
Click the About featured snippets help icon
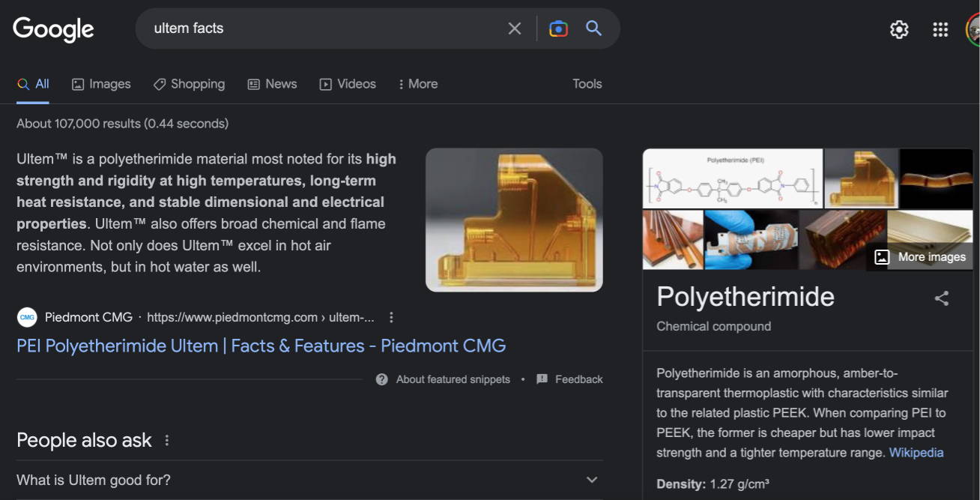click(382, 379)
